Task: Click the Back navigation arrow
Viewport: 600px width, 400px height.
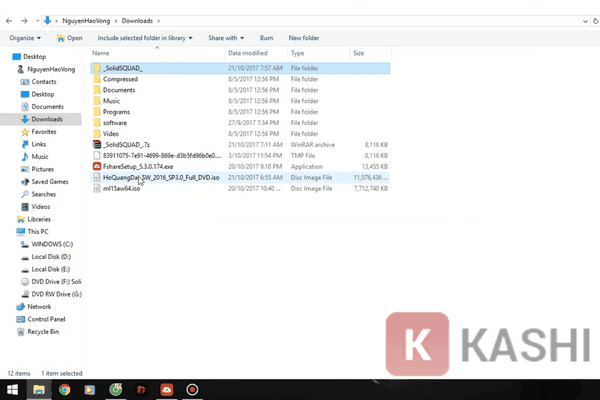Action: [x=9, y=21]
